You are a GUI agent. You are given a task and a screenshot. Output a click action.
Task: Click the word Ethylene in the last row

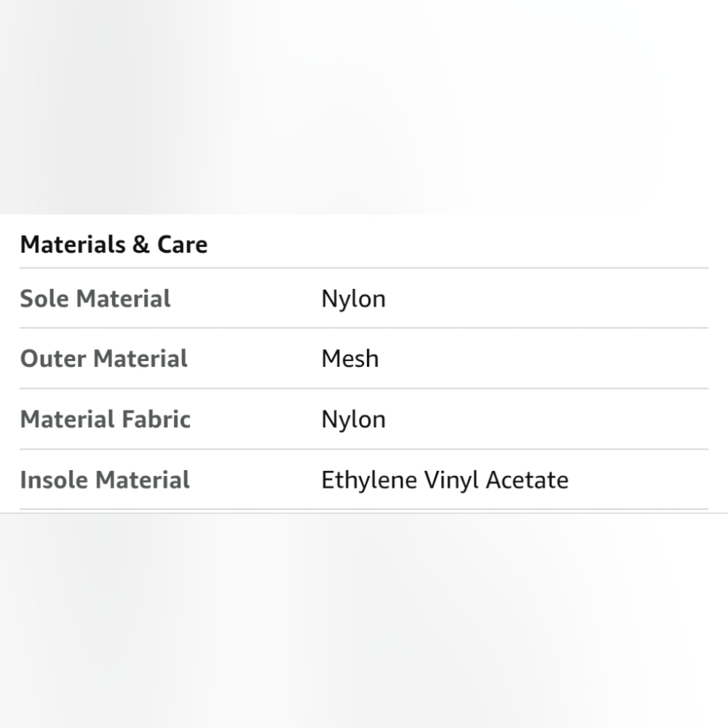coord(369,481)
